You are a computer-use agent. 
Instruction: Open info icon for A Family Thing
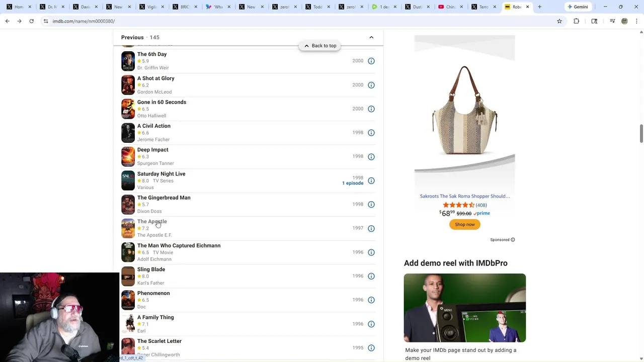click(371, 324)
